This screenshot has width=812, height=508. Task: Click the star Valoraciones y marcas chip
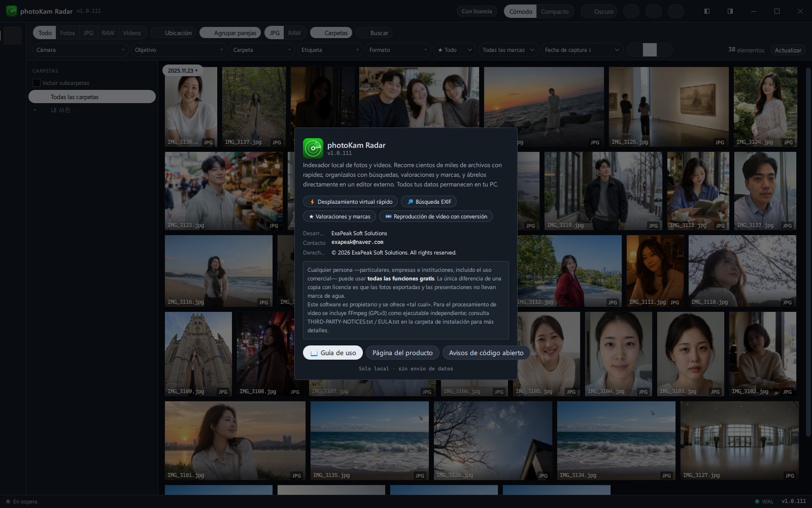tap(340, 216)
